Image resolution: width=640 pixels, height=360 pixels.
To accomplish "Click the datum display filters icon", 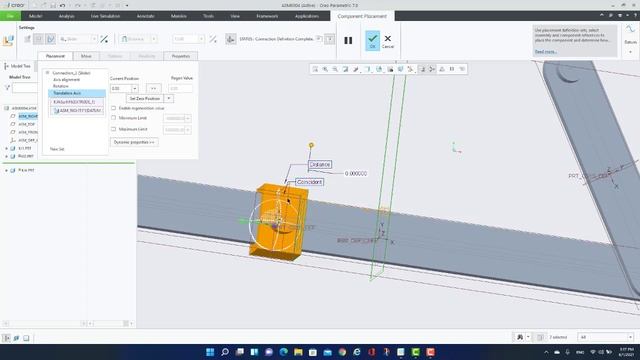I will pyautogui.click(x=411, y=69).
